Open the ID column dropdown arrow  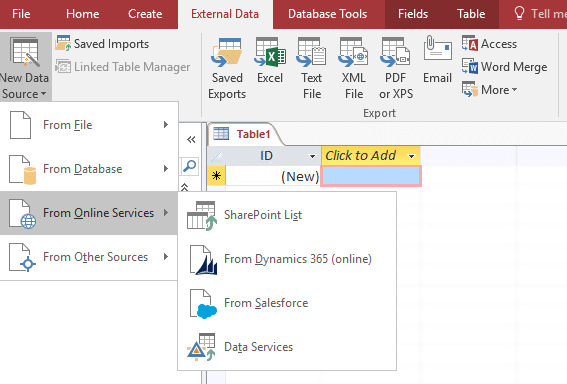click(x=312, y=156)
